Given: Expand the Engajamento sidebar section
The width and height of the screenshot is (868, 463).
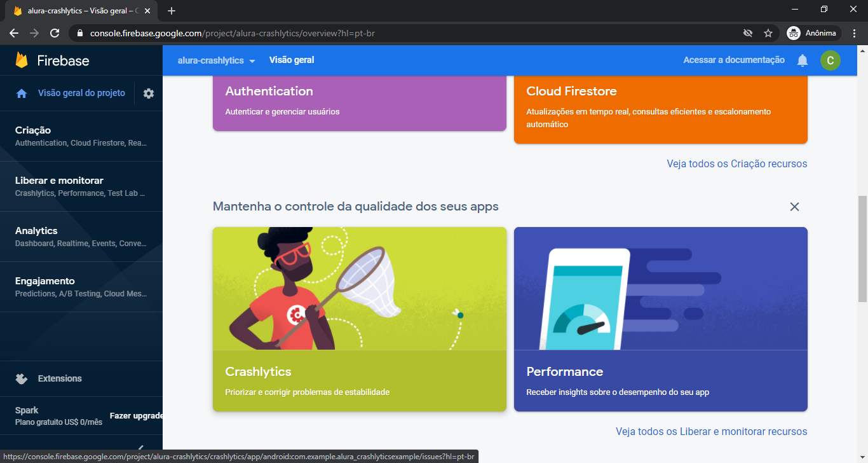Looking at the screenshot, I should (x=81, y=287).
